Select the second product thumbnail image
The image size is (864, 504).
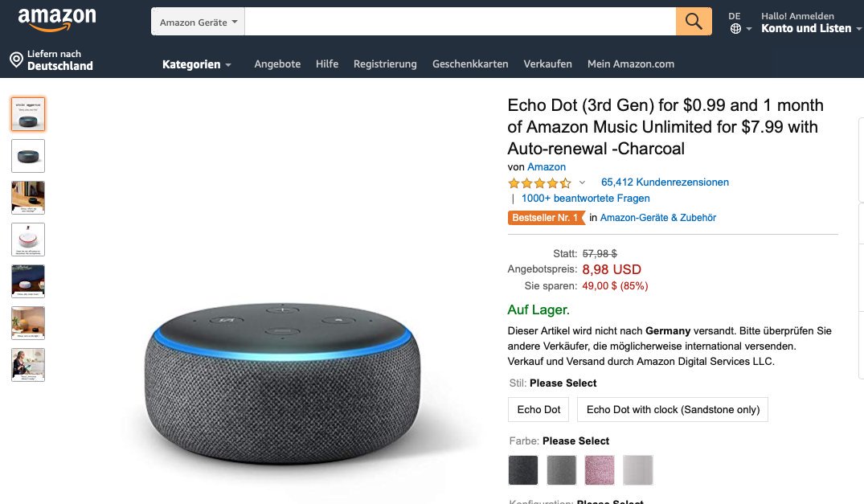point(28,156)
